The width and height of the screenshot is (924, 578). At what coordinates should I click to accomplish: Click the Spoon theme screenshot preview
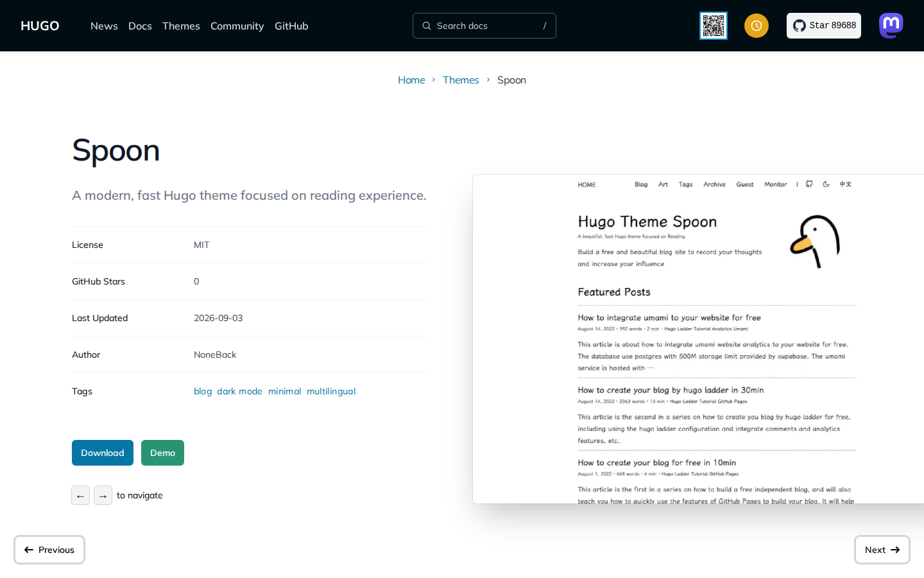(x=698, y=339)
